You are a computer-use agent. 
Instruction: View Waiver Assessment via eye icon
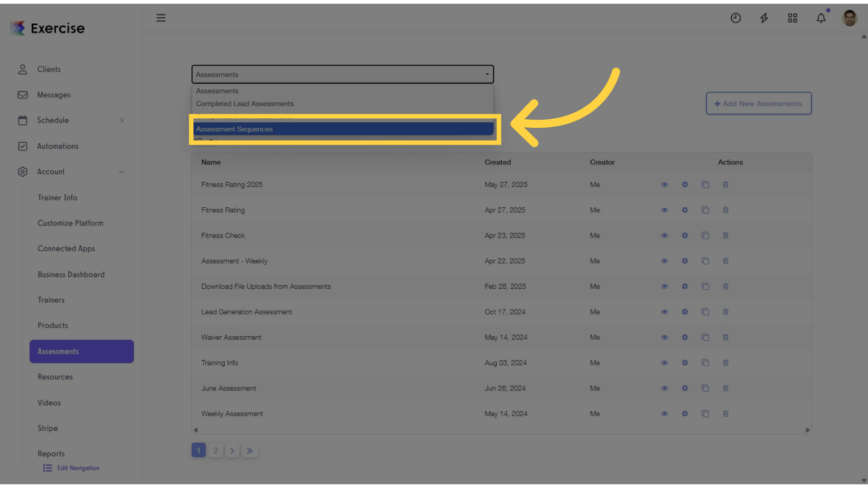coord(665,337)
